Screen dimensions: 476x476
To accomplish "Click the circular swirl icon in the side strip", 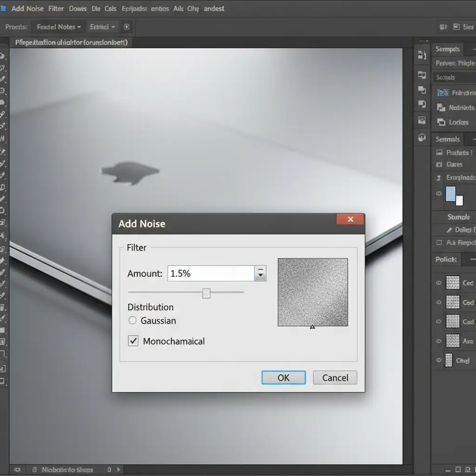I will (x=422, y=137).
